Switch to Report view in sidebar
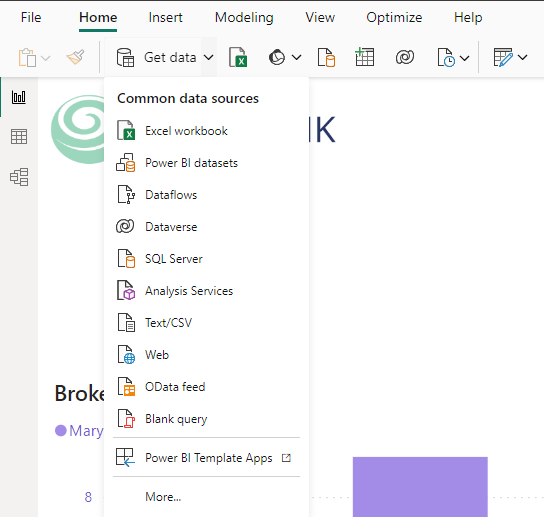The width and height of the screenshot is (544, 517). click(19, 97)
